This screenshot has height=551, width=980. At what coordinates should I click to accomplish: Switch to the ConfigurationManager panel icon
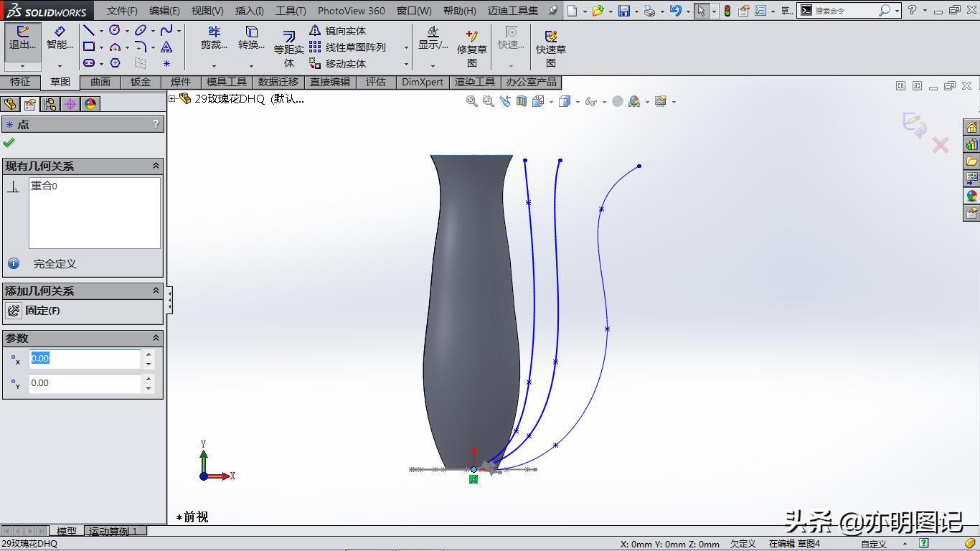point(49,103)
